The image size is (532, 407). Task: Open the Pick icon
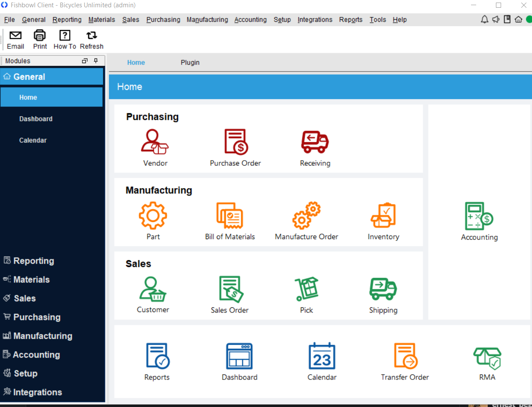[x=307, y=289]
